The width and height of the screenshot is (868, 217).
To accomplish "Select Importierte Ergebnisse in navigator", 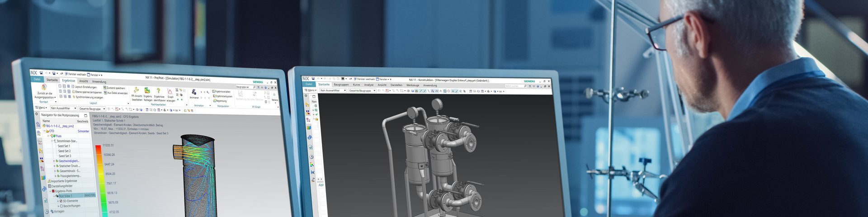I will click(62, 181).
